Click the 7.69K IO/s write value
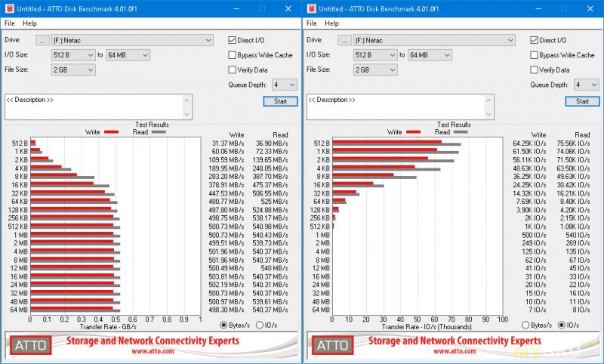Image resolution: width=604 pixels, height=364 pixels. point(531,202)
